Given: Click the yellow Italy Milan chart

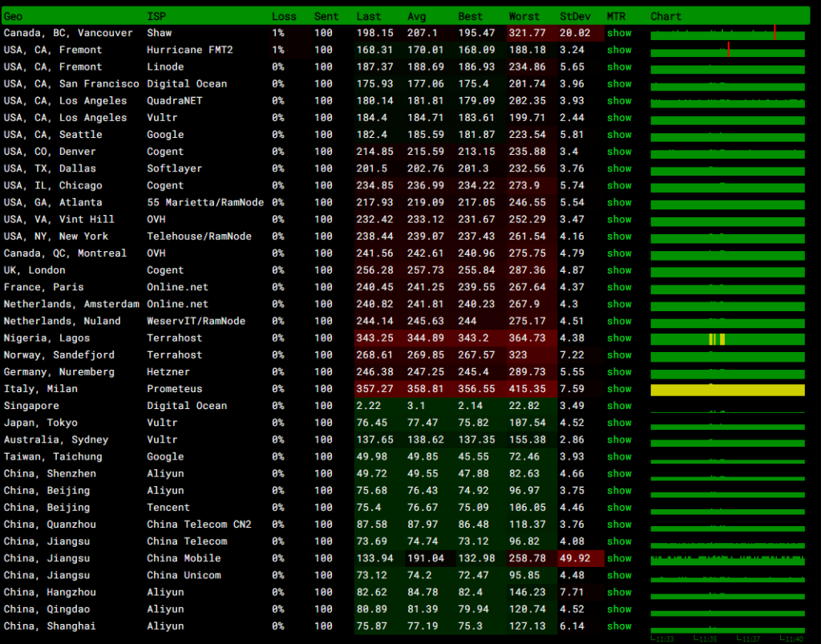Looking at the screenshot, I should click(728, 390).
